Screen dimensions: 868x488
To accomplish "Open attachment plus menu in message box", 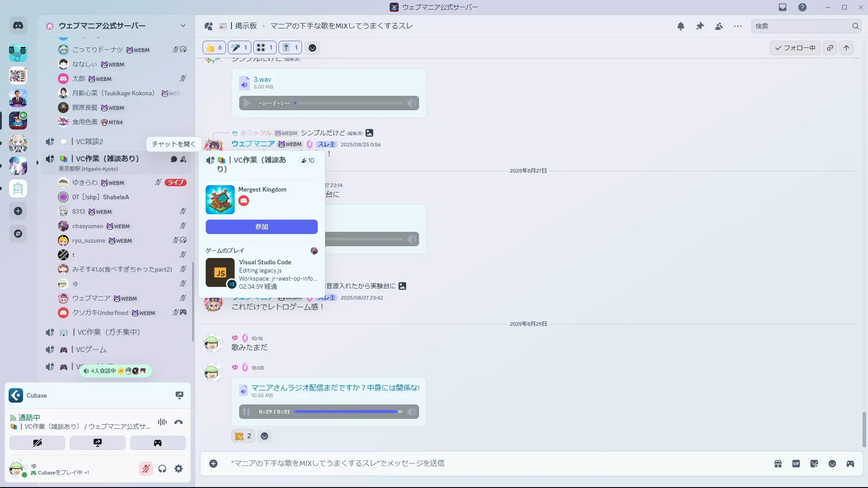I will (x=213, y=464).
